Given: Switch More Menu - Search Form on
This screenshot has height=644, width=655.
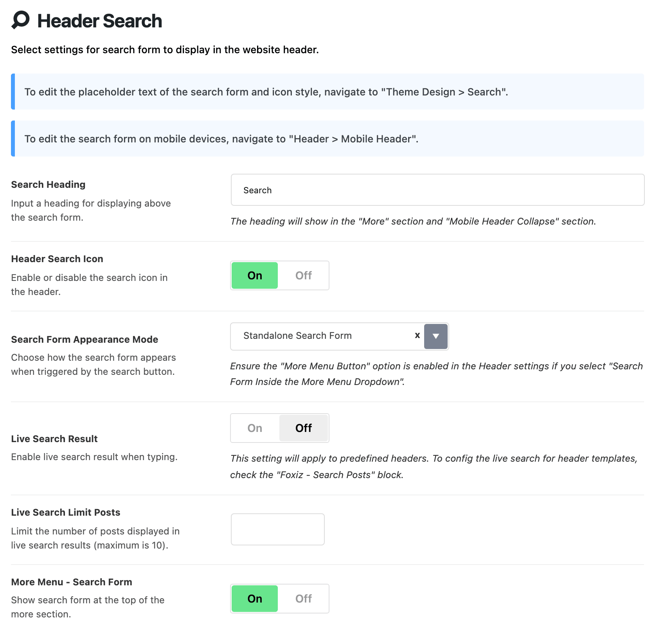Looking at the screenshot, I should [255, 599].
